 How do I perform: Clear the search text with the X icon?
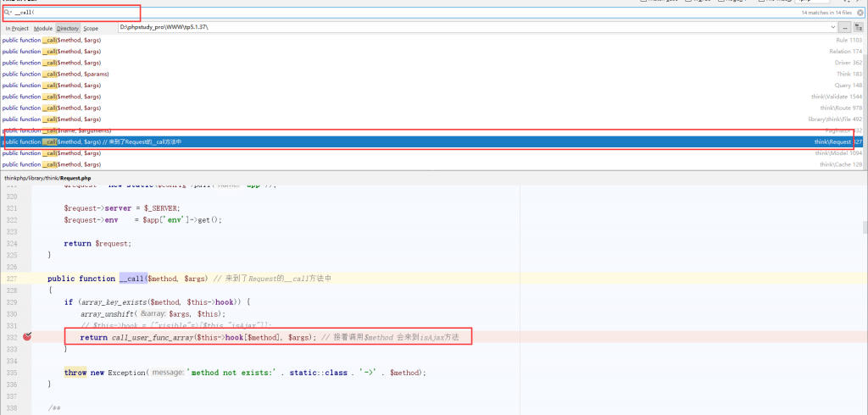(860, 12)
